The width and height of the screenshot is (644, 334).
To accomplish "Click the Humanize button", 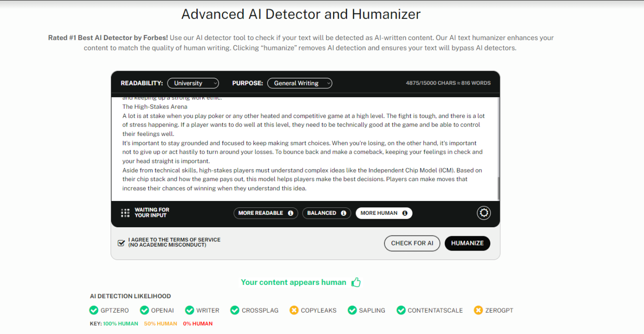I will (467, 243).
